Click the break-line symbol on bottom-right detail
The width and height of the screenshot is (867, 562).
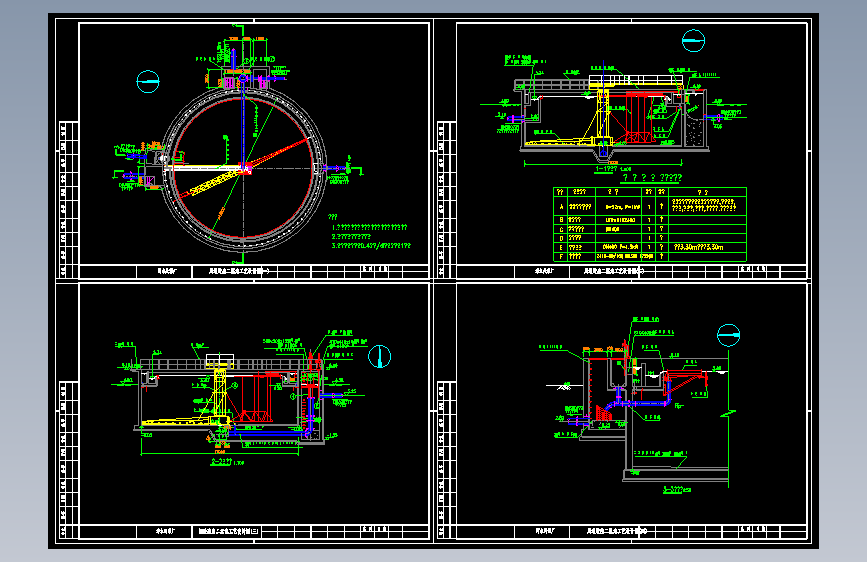click(728, 413)
